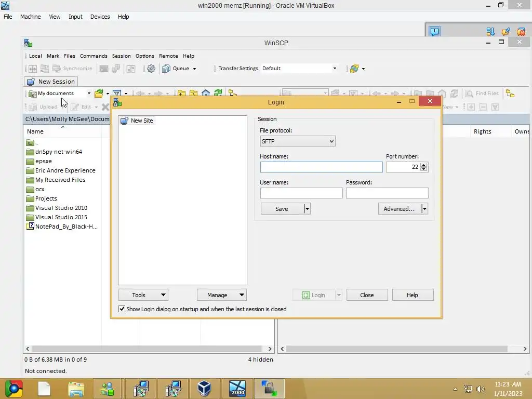532x399 pixels.
Task: Click the VirtualBox cube taskbar icon
Action: point(204,389)
